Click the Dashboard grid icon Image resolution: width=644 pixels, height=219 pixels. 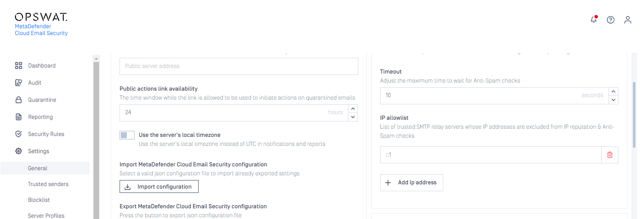[18, 65]
